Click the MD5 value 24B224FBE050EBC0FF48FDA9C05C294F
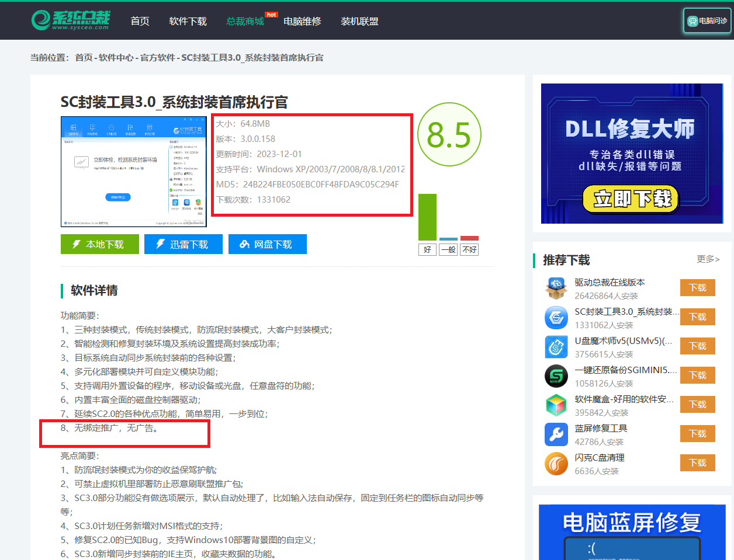This screenshot has width=734, height=560. [321, 184]
